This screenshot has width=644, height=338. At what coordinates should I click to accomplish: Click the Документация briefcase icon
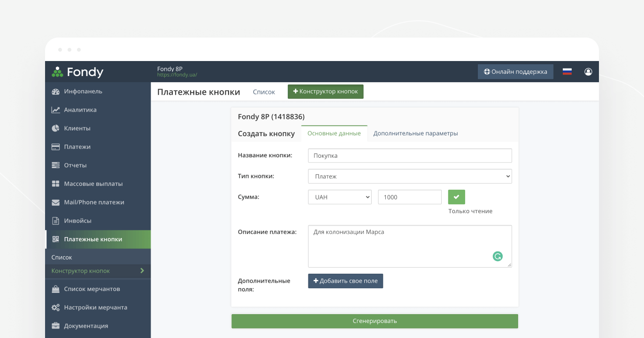55,326
